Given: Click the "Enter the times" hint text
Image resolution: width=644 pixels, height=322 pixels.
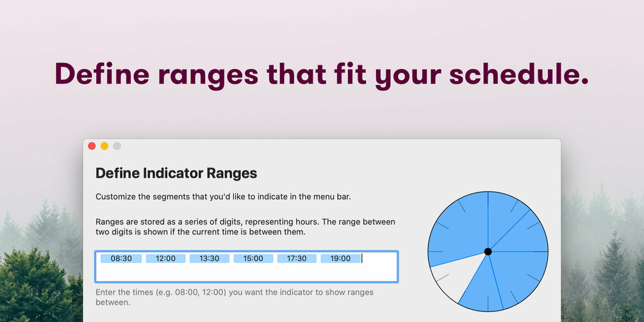Looking at the screenshot, I should (234, 297).
